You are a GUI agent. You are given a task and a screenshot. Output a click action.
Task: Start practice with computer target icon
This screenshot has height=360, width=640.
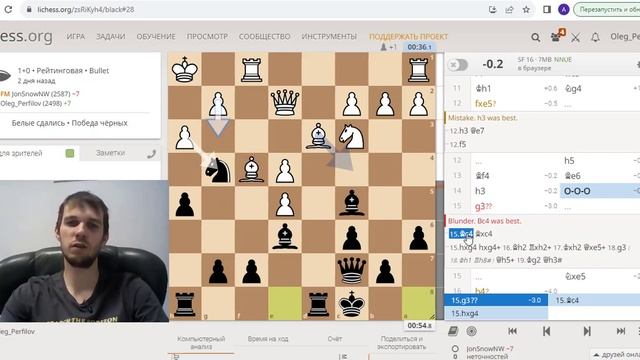point(471,331)
